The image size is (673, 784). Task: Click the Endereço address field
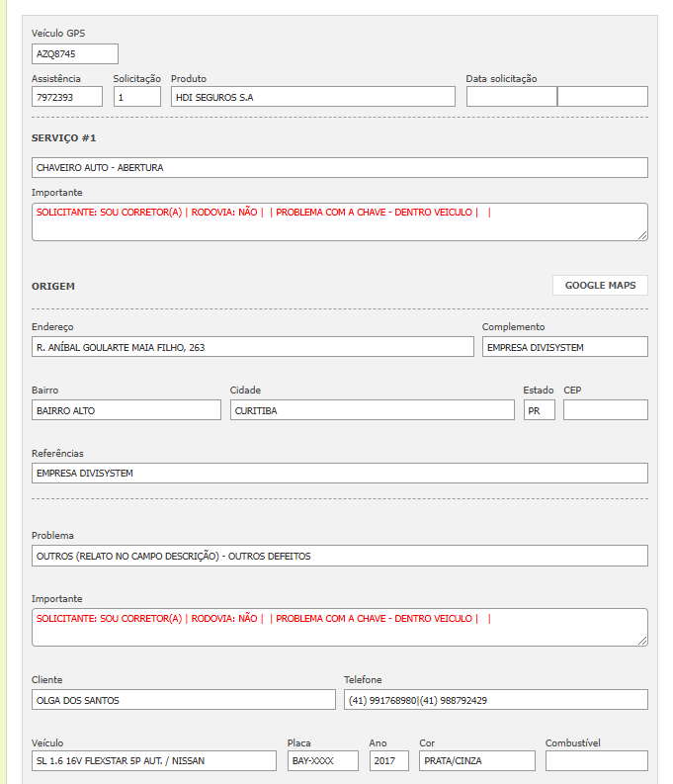tap(252, 347)
